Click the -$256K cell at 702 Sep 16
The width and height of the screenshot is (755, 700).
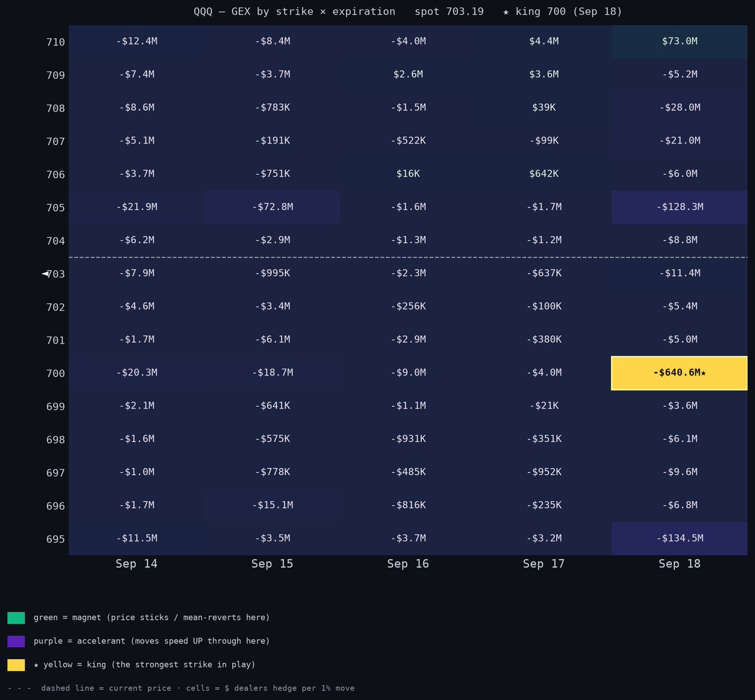tap(408, 306)
